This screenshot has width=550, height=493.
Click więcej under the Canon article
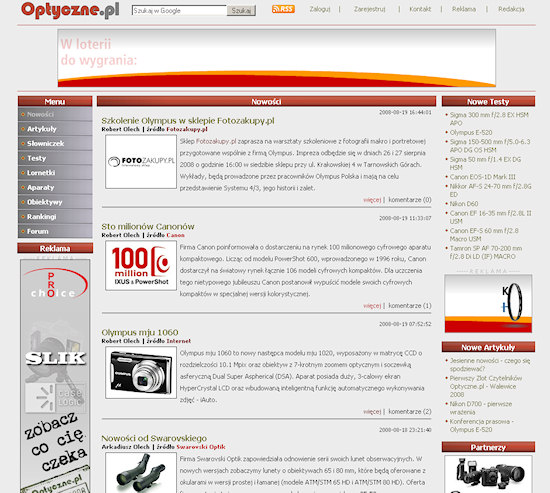[x=372, y=306]
